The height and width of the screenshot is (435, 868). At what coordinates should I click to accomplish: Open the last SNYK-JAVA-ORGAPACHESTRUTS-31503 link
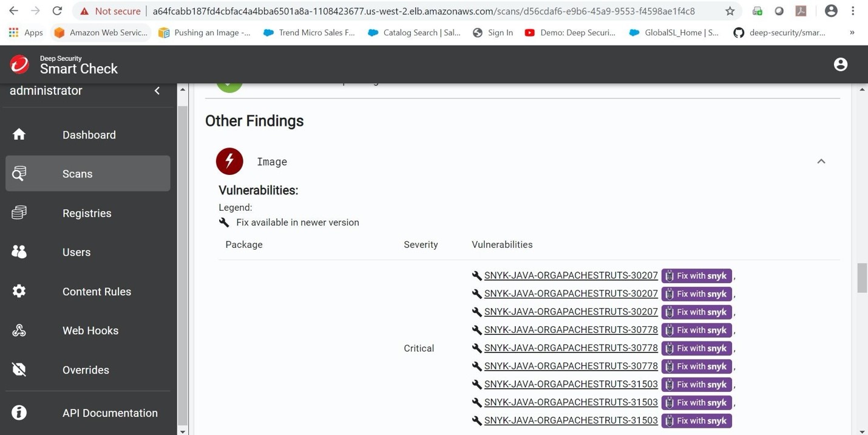point(571,420)
